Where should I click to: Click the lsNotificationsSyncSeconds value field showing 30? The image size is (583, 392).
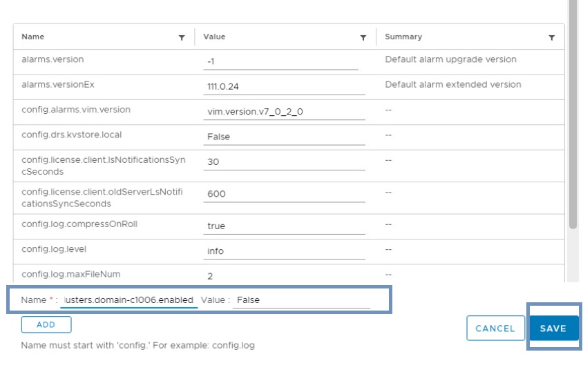285,161
